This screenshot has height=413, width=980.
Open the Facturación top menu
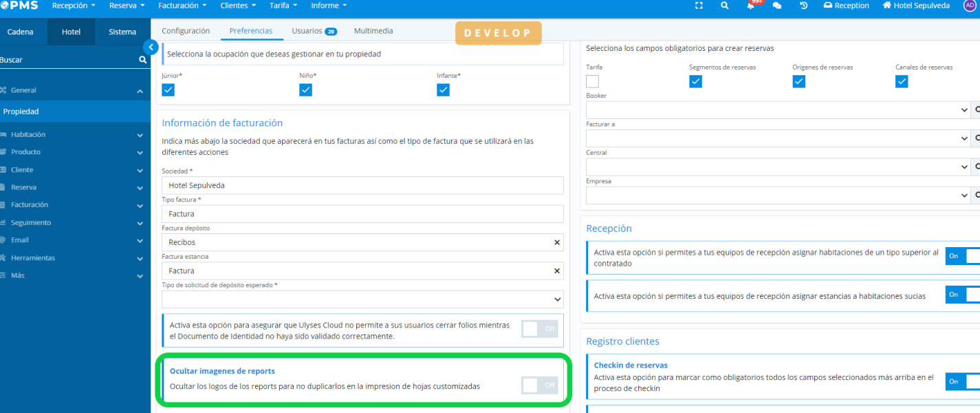[x=182, y=6]
